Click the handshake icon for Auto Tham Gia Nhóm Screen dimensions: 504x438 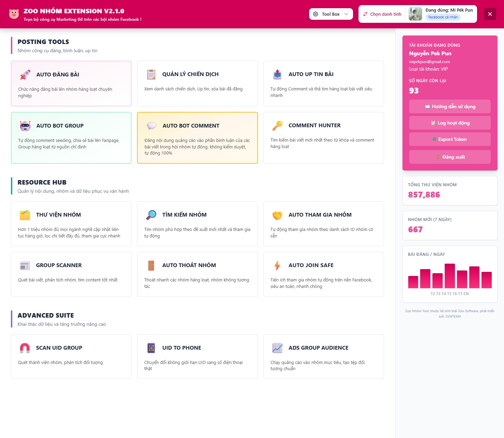pos(277,215)
